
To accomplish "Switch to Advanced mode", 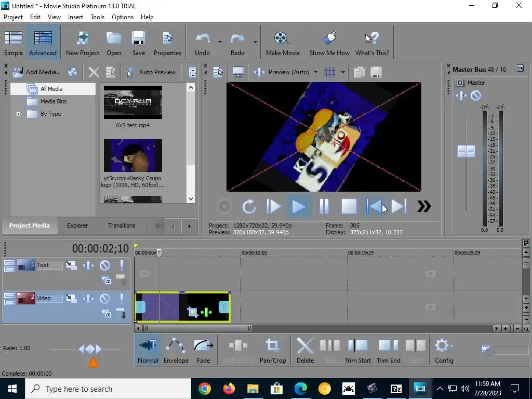I will tap(43, 44).
